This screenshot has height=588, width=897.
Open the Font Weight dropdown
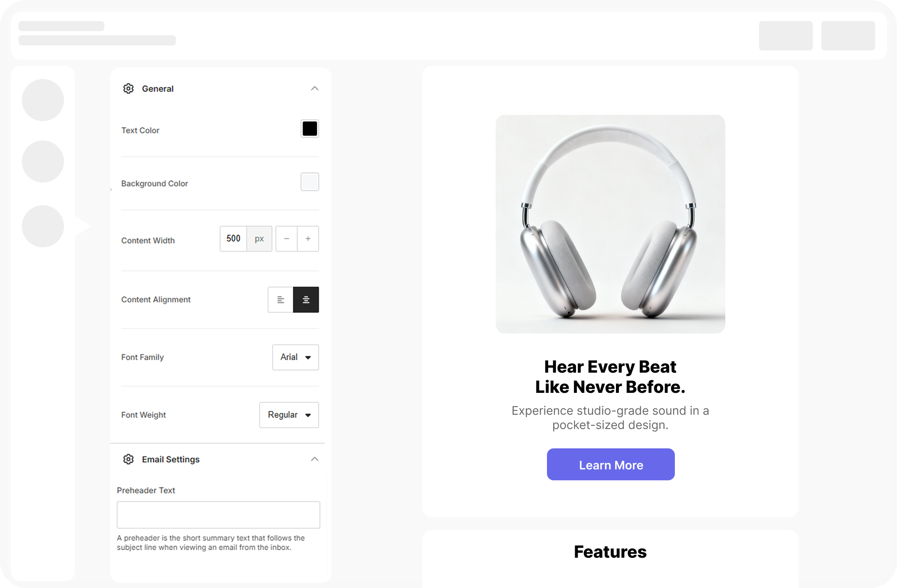click(x=289, y=415)
